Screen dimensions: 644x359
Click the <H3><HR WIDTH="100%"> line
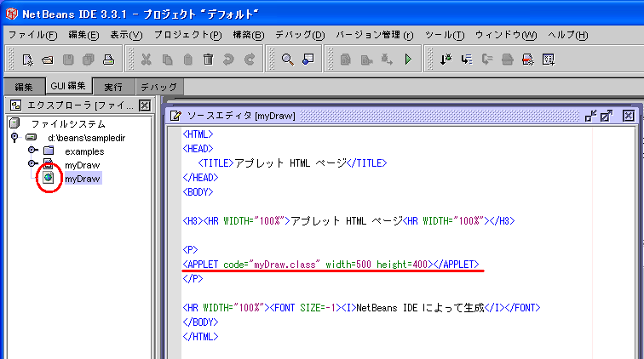coord(348,220)
